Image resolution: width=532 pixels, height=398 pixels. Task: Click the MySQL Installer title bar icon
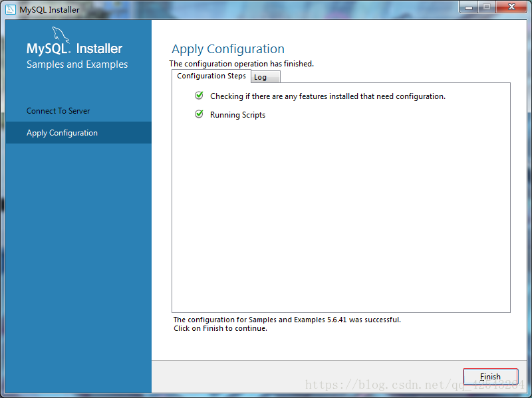pyautogui.click(x=11, y=9)
